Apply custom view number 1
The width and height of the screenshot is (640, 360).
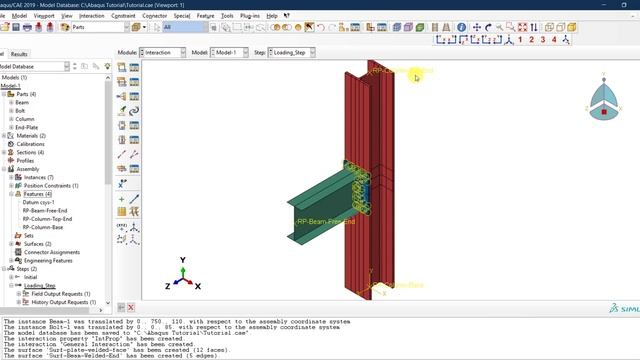(520, 40)
